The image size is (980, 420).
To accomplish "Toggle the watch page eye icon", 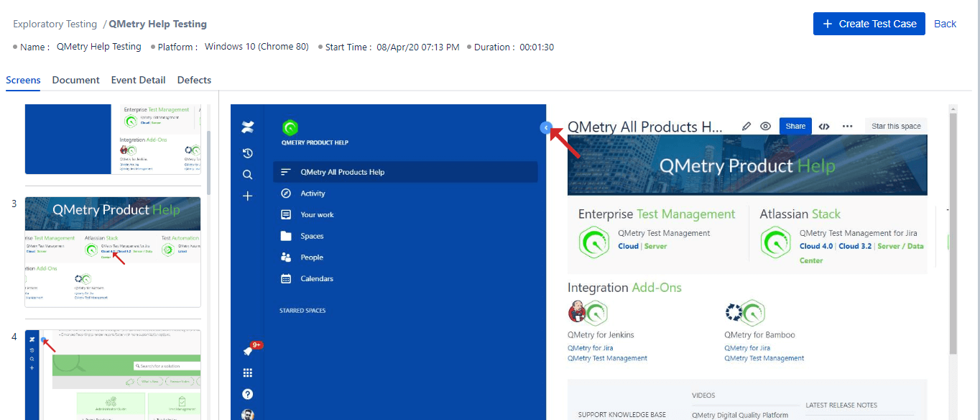I will (766, 126).
